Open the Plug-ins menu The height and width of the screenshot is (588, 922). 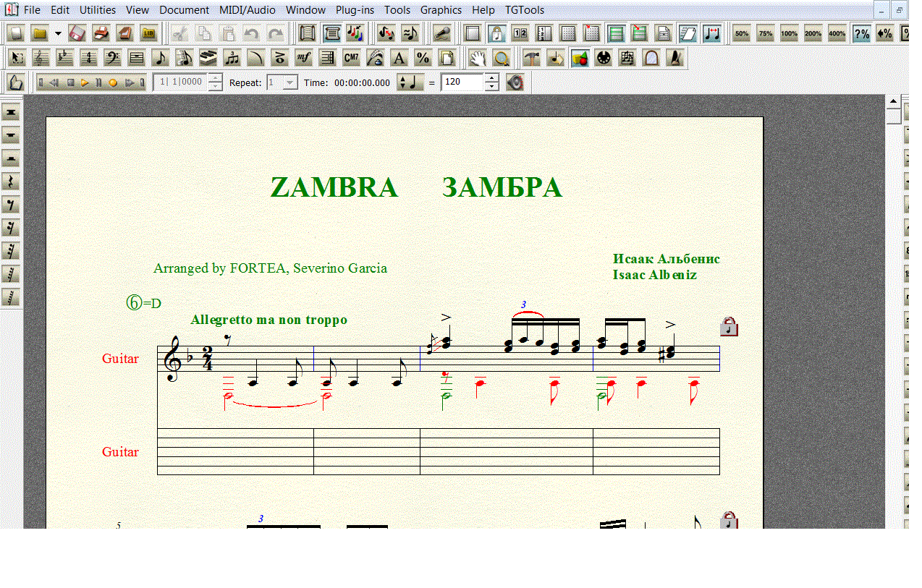tap(355, 10)
